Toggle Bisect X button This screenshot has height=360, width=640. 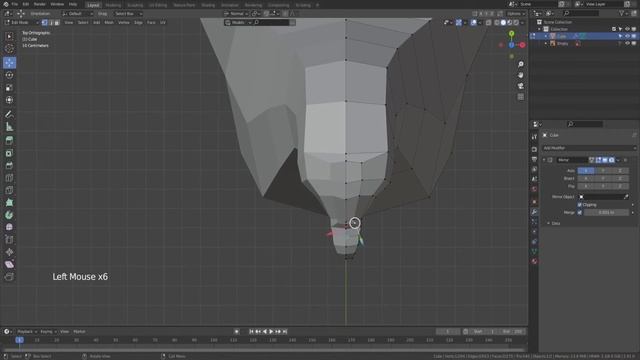pos(586,178)
